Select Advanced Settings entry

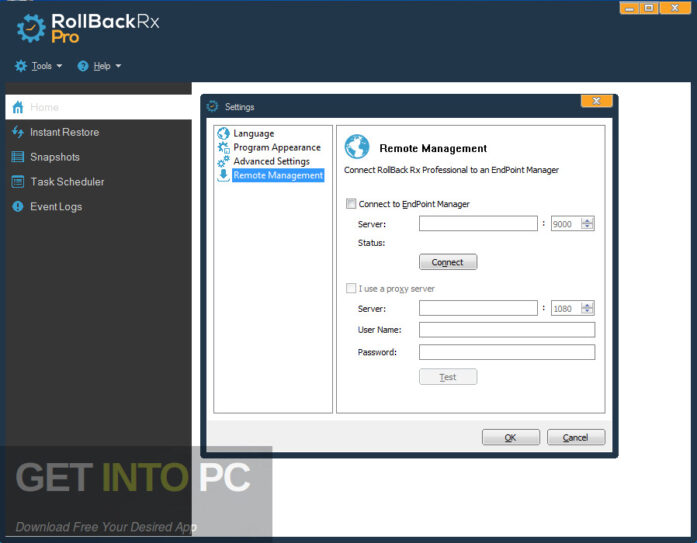[272, 161]
